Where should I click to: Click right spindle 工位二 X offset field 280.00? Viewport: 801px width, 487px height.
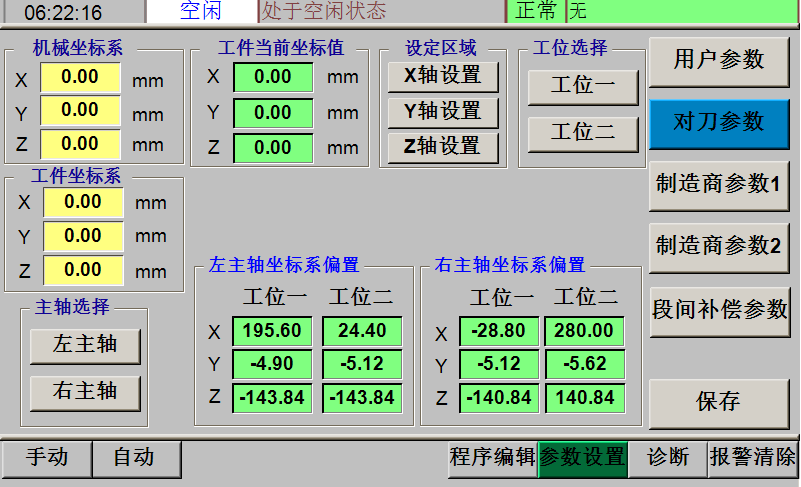(x=584, y=331)
